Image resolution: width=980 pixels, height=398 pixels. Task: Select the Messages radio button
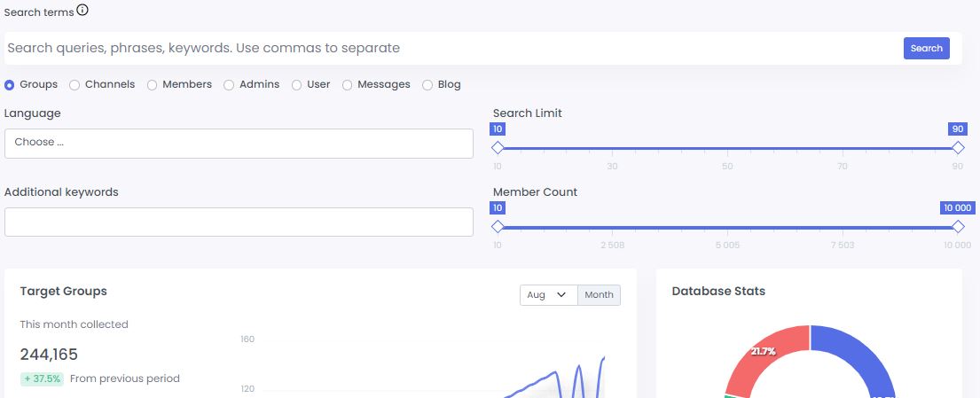coord(348,85)
